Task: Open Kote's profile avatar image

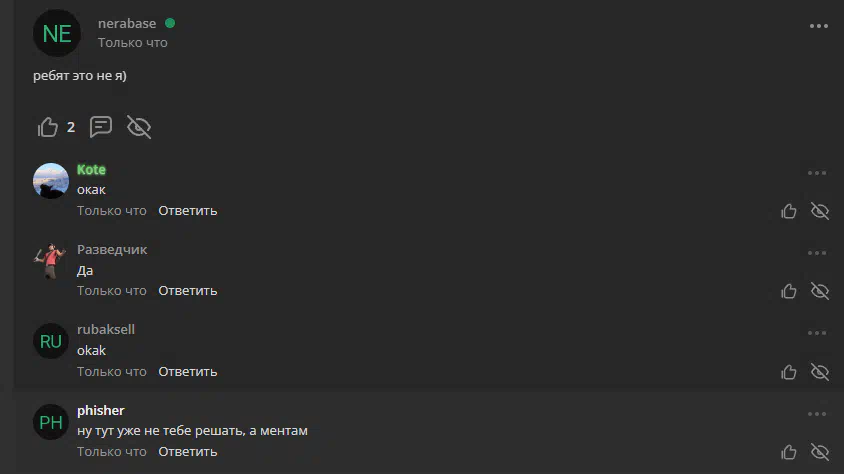Action: [x=51, y=181]
